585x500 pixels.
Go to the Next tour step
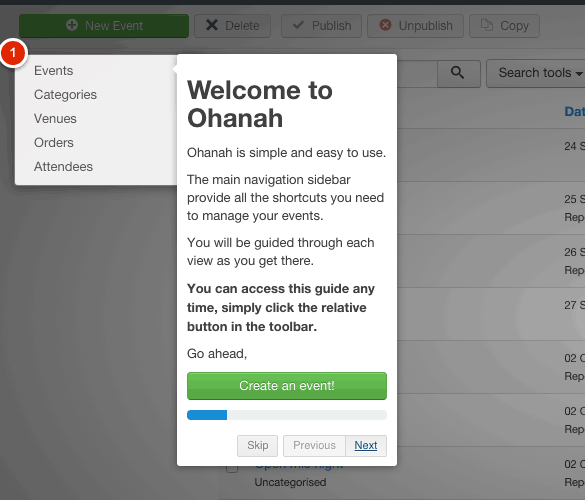pos(366,446)
